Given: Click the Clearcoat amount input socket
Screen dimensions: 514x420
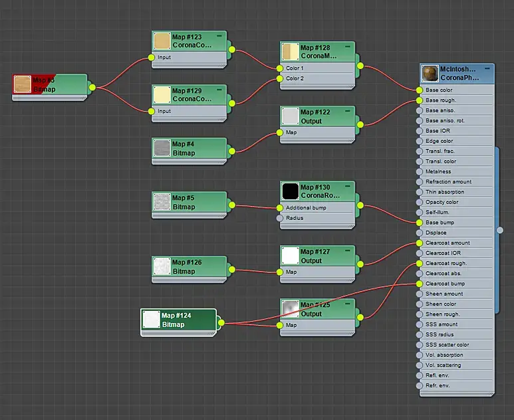Looking at the screenshot, I should point(420,243).
